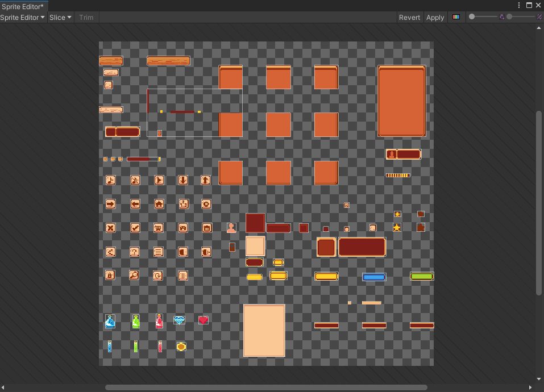The height and width of the screenshot is (392, 544).
Task: Select the large beige panel sprite
Action: (x=264, y=331)
